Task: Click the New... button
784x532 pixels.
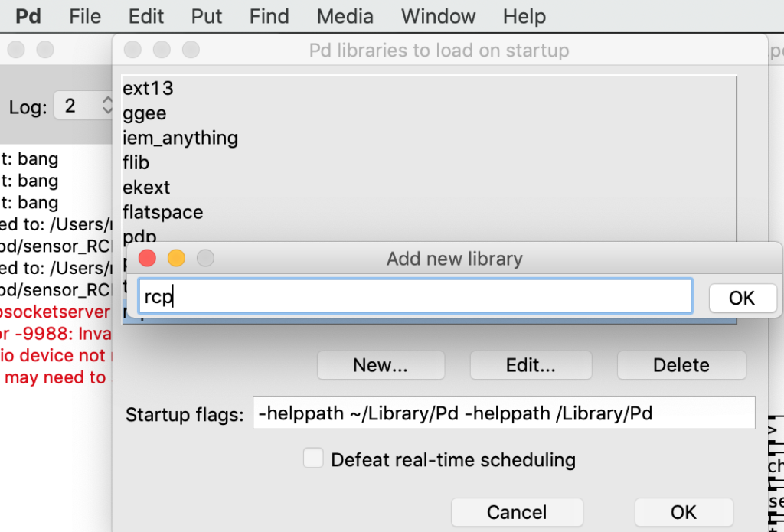Action: click(x=381, y=365)
